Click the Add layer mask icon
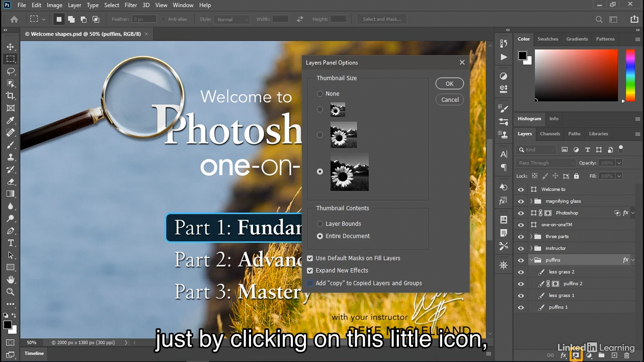This screenshot has height=362, width=644. click(576, 355)
